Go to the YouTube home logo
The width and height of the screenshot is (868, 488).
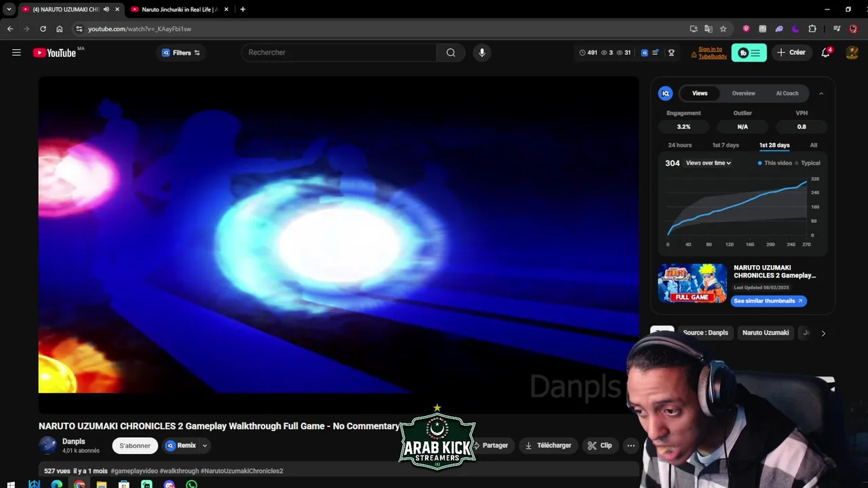point(54,53)
